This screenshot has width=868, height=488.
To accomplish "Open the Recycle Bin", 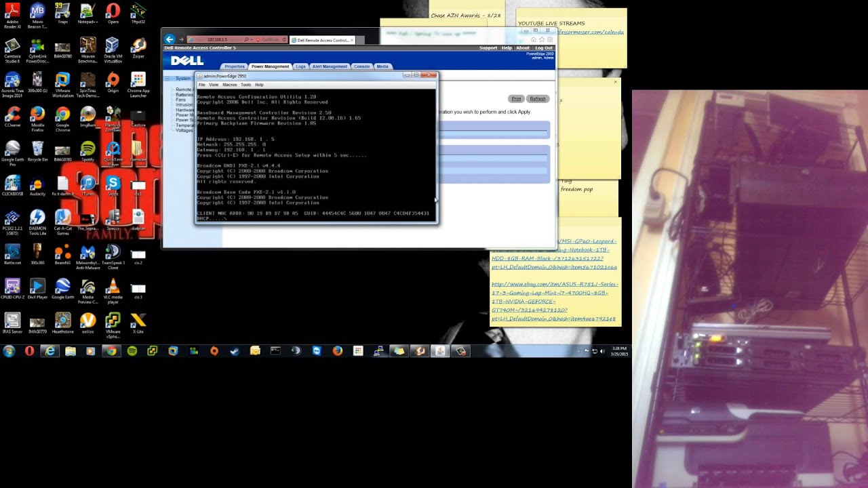I will tap(37, 151).
